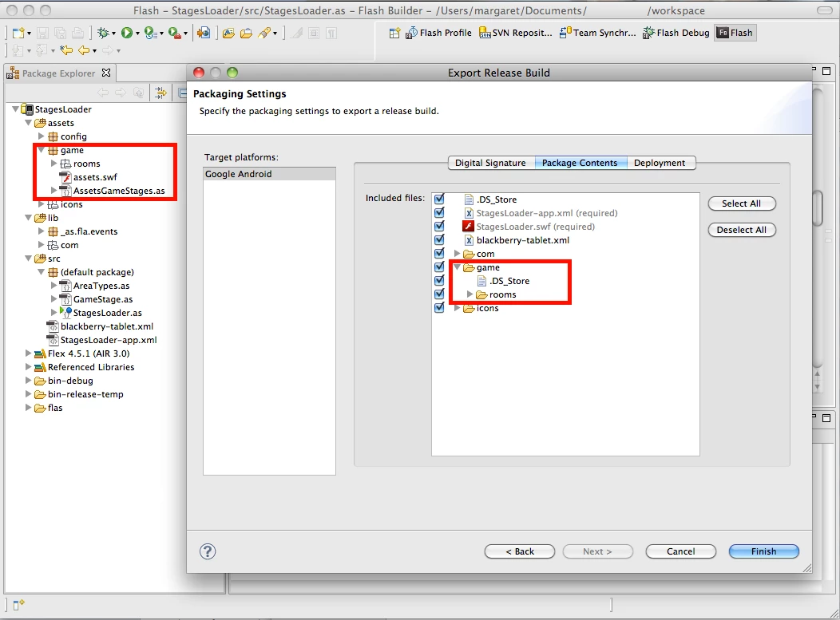The height and width of the screenshot is (620, 840).
Task: Switch to the Digital Signature tab
Action: coord(491,163)
